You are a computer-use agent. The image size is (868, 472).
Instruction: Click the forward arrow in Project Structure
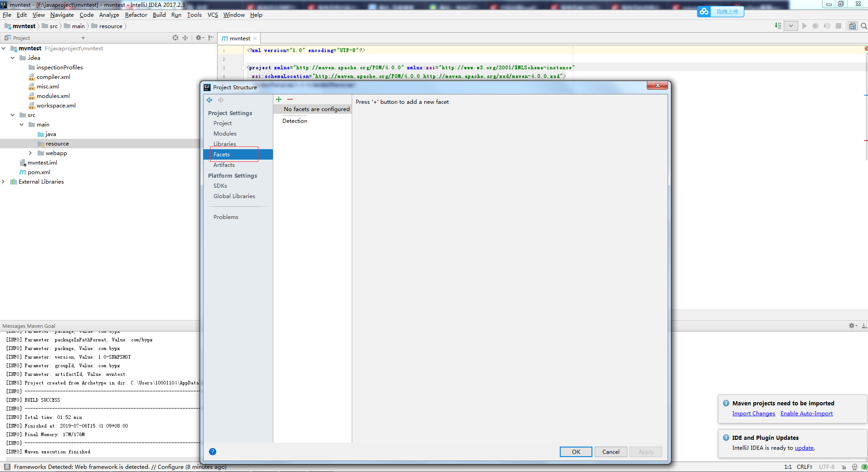pyautogui.click(x=221, y=100)
